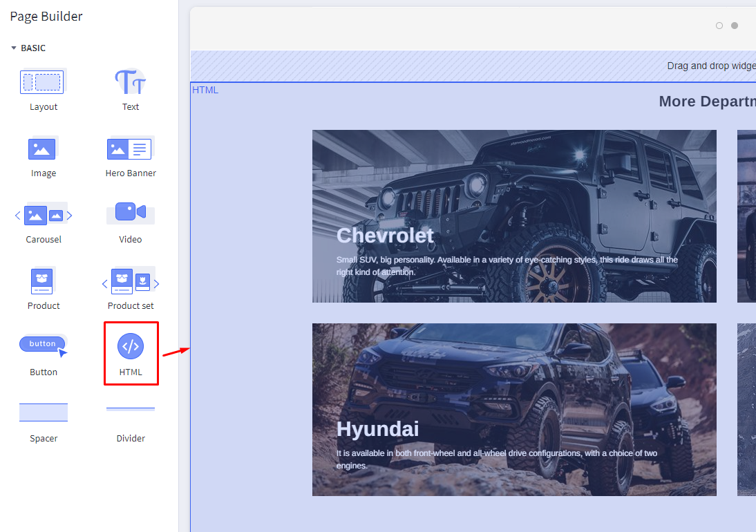Click the Chevrolet description paragraph
This screenshot has width=756, height=532.
(x=507, y=266)
